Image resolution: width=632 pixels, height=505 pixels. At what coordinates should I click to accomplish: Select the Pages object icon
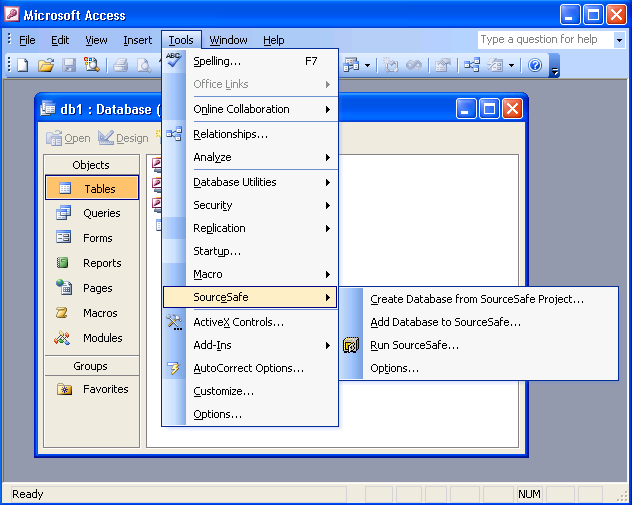[64, 287]
